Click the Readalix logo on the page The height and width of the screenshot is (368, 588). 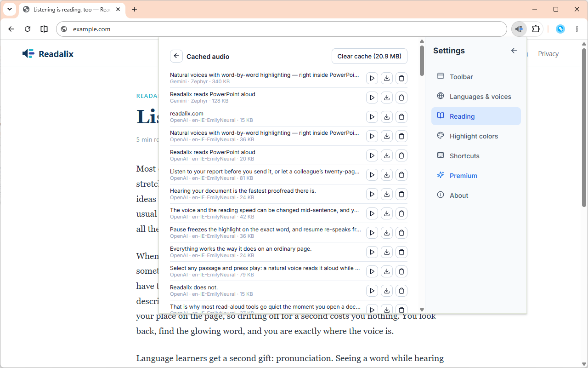coord(48,54)
